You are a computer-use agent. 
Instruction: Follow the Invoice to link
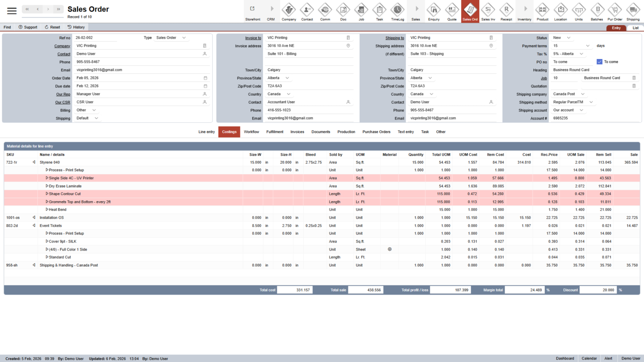click(253, 38)
